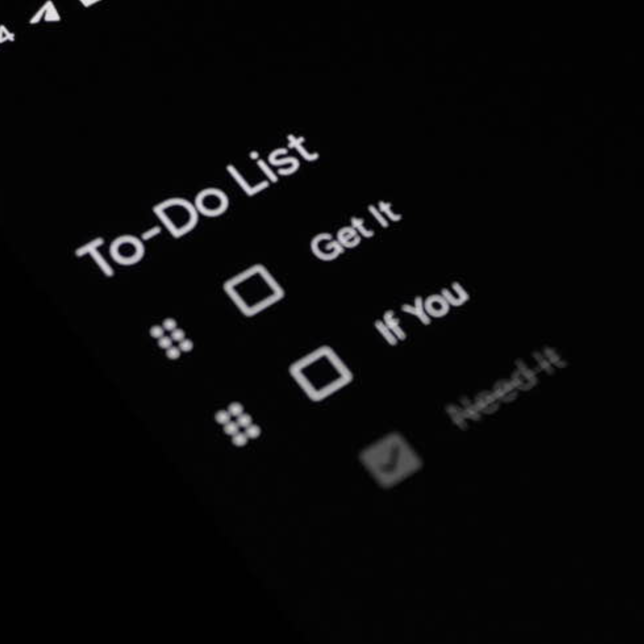Select the To-Do List heading
Screen dimensions: 644x644
coord(197,205)
